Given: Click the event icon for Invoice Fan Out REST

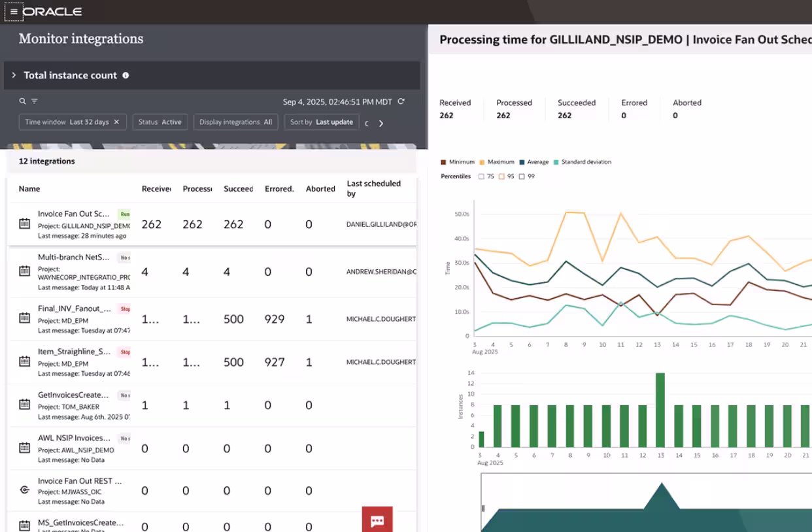Looking at the screenshot, I should point(25,490).
